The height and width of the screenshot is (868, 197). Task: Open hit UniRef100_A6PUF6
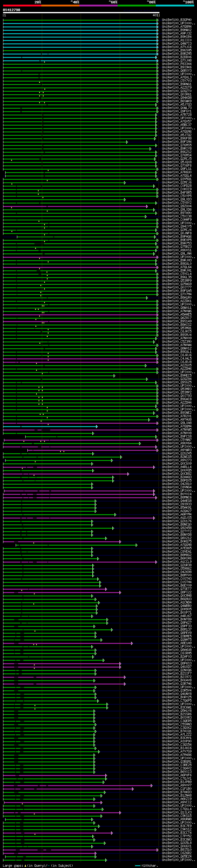(x=177, y=775)
